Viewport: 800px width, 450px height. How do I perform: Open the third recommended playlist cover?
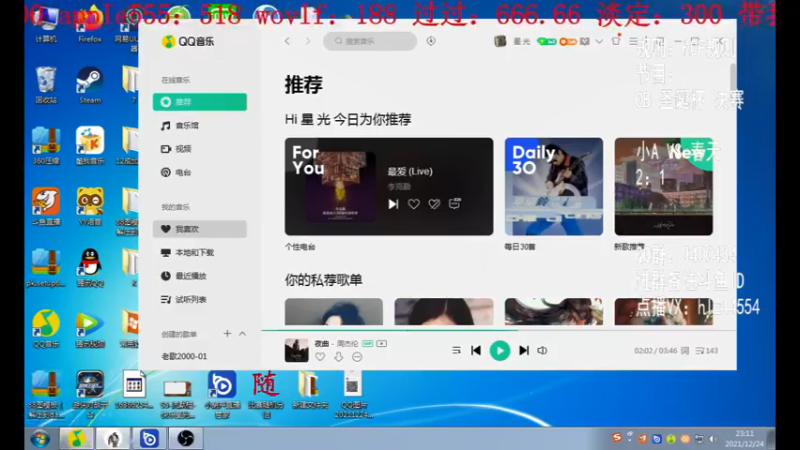click(554, 312)
